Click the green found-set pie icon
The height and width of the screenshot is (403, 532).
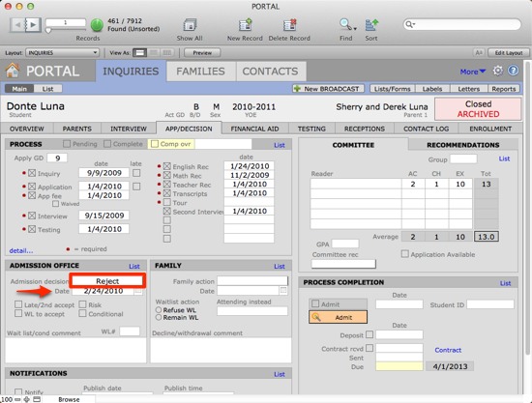point(97,25)
